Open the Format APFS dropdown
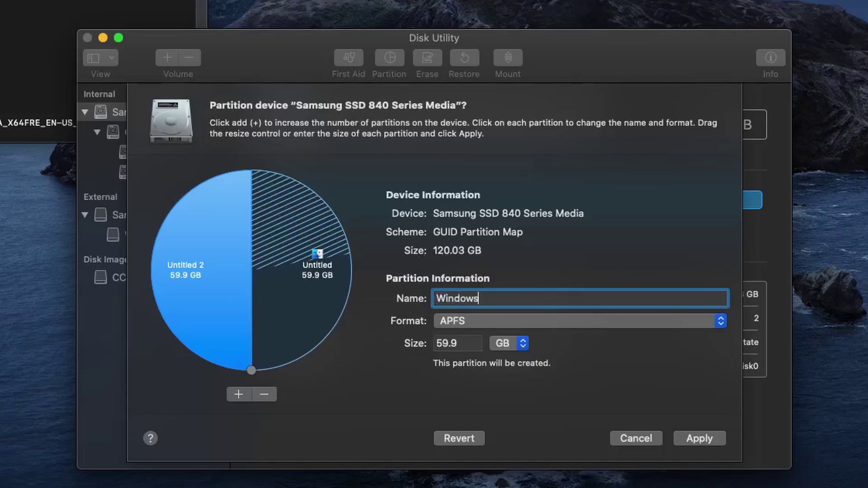 [580, 321]
